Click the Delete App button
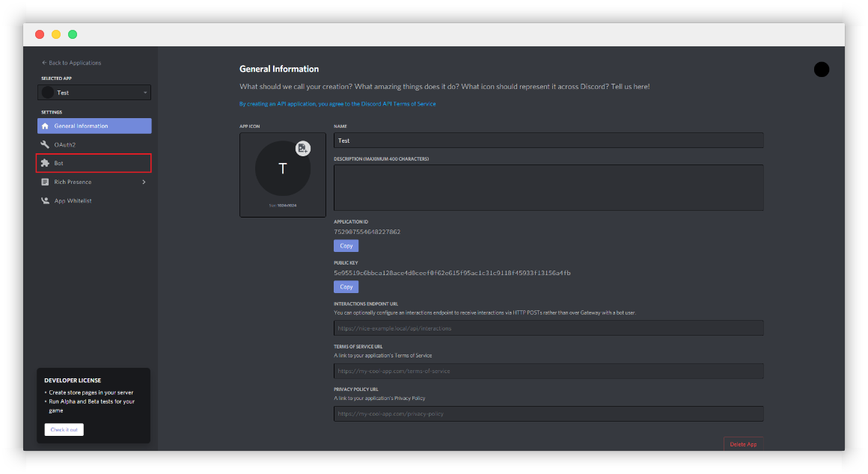 tap(743, 443)
